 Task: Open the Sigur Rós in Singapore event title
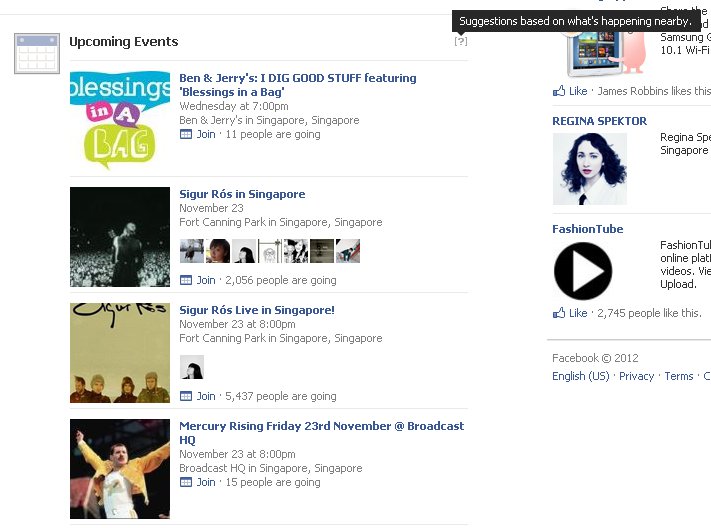pos(242,194)
